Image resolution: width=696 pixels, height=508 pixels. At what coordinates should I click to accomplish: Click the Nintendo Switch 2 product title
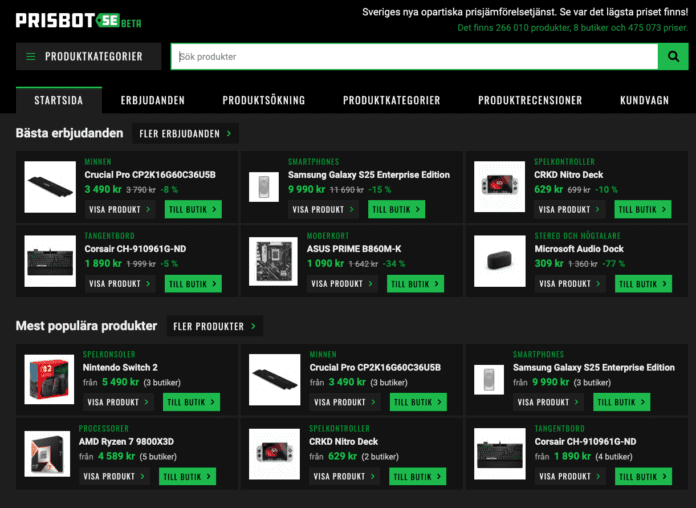(120, 367)
